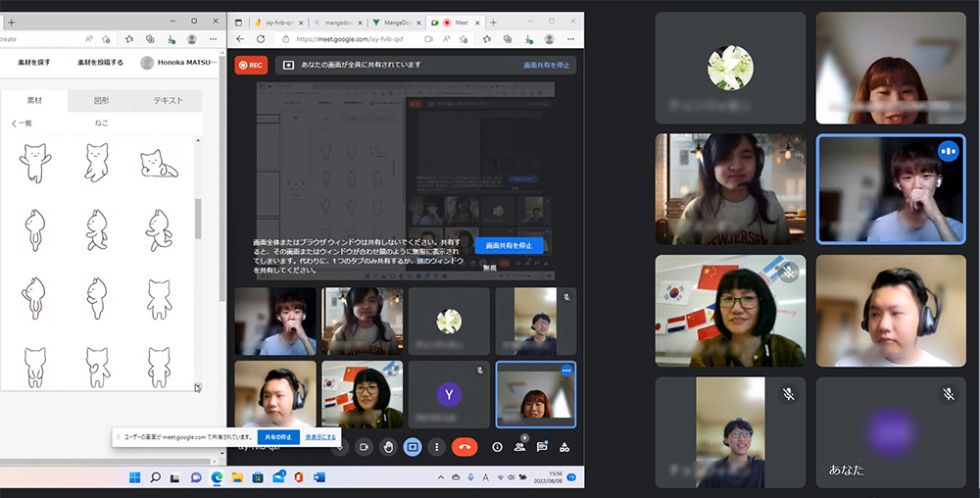980x498 pixels.
Task: Open Downloads in the left browser toolbar
Action: (171, 39)
